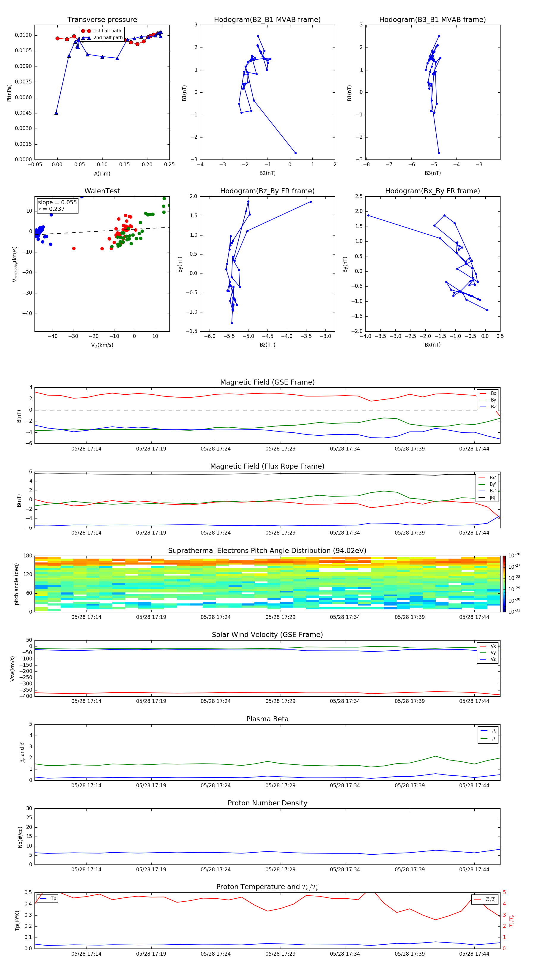Viewport: 535px width, 980px height.
Task: Click the 'Np(#/cc)' axis label
Action: pyautogui.click(x=20, y=837)
